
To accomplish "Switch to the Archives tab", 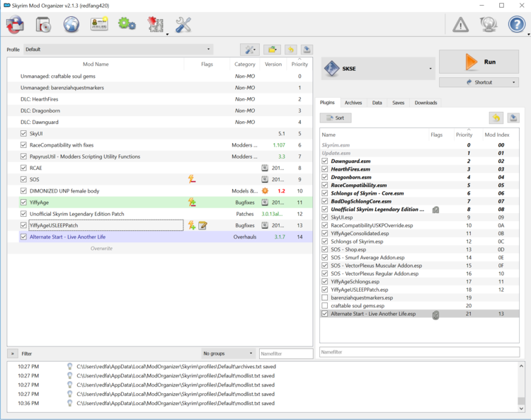I will click(353, 103).
